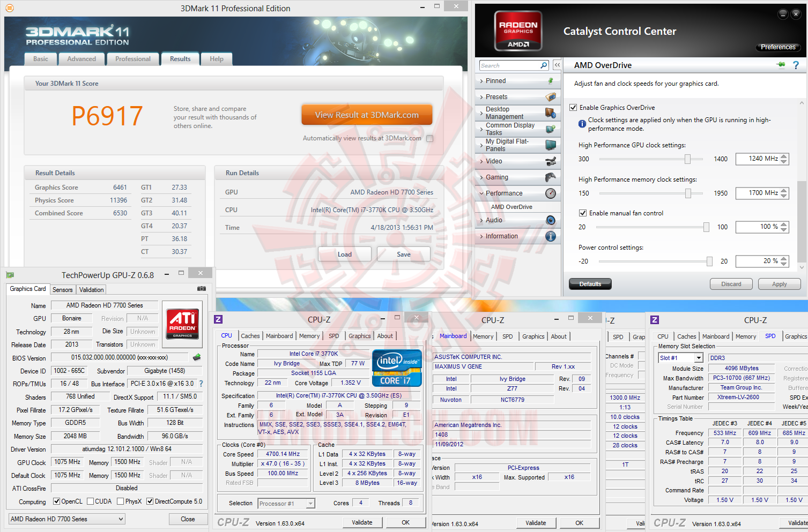Image resolution: width=808 pixels, height=532 pixels.
Task: Click the ATI Radeon logo in GPU-Z
Action: pos(182,324)
